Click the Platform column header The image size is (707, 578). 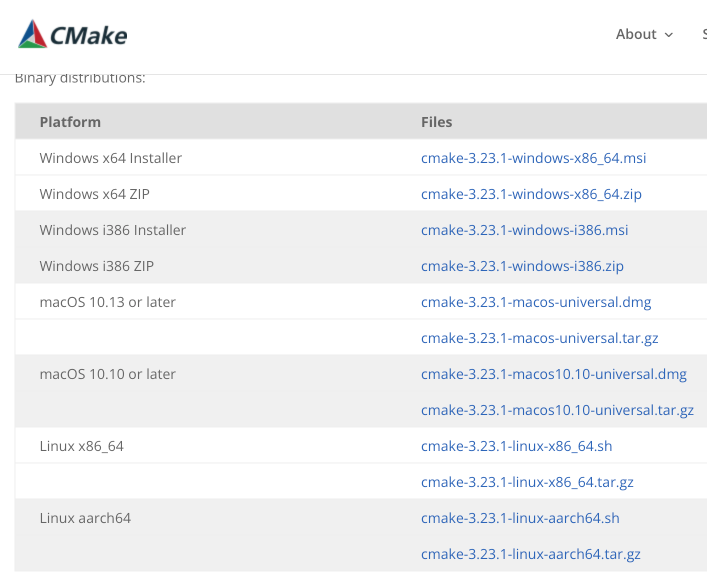70,122
